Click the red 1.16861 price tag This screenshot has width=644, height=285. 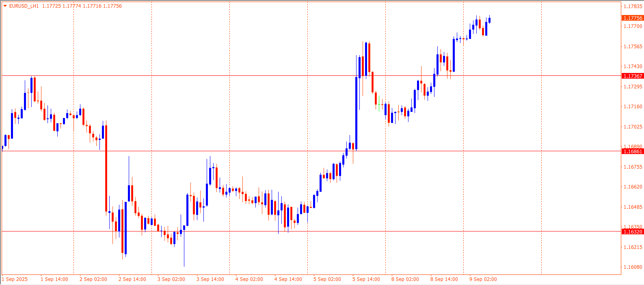633,152
